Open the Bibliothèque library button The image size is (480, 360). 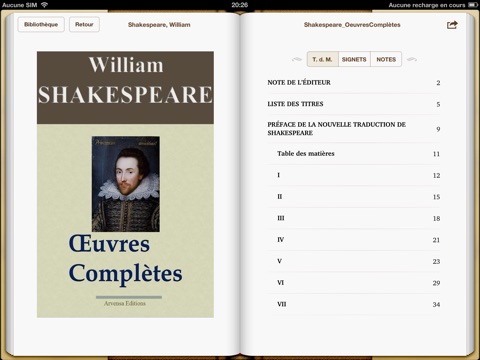pyautogui.click(x=41, y=24)
